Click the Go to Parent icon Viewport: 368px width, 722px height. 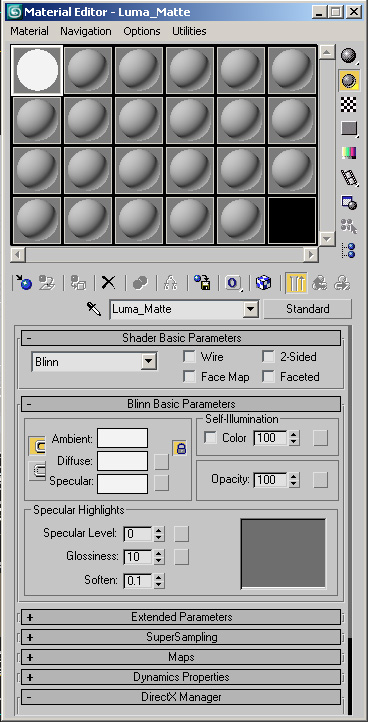point(319,283)
